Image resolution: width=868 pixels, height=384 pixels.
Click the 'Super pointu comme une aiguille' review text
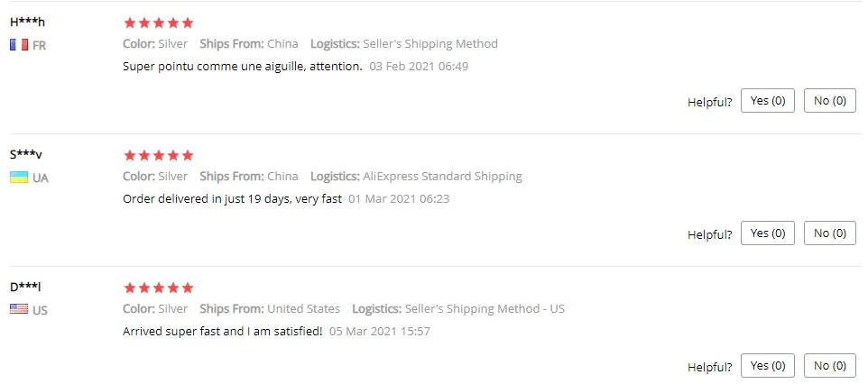click(243, 66)
